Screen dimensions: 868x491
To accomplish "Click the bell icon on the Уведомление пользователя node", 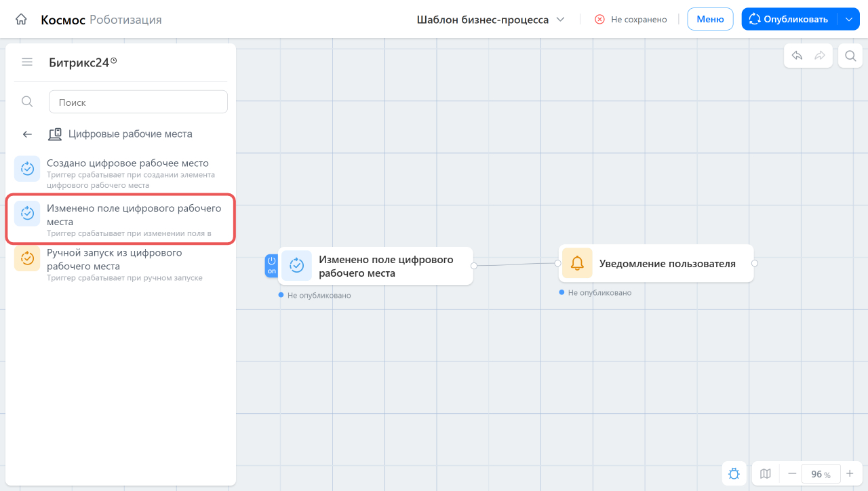I will pyautogui.click(x=577, y=263).
